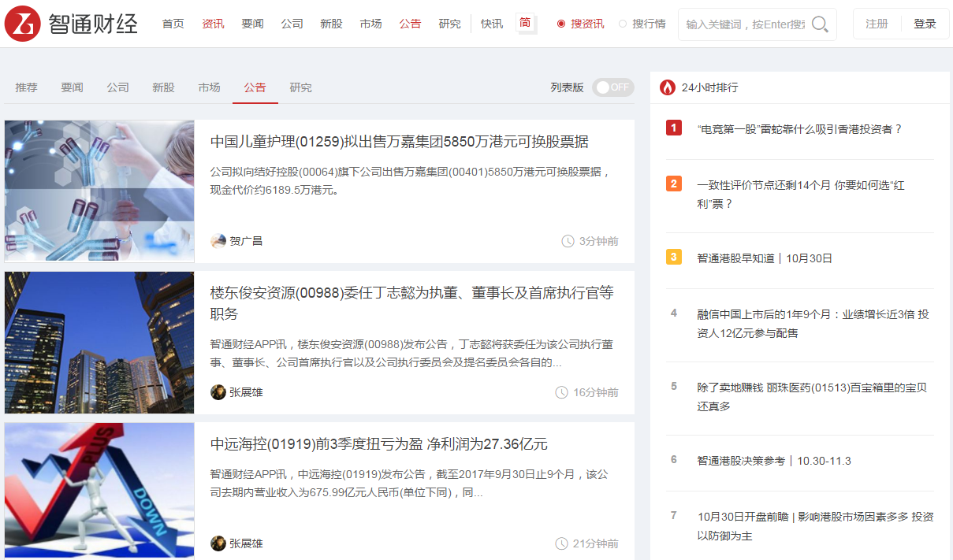Click the 注册 button

877,24
